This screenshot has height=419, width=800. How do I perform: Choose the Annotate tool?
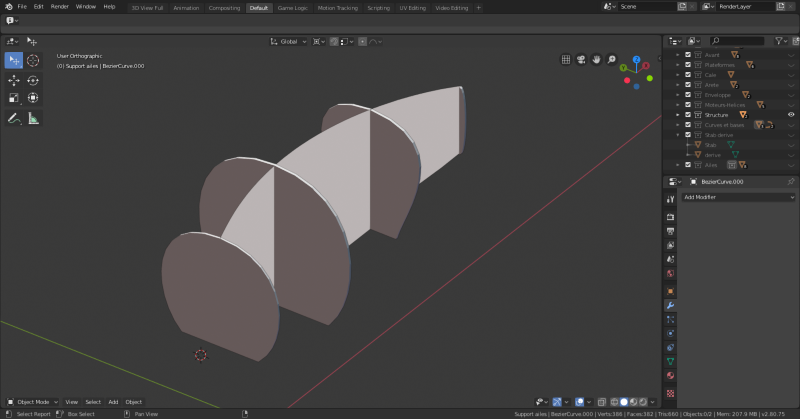coord(14,118)
